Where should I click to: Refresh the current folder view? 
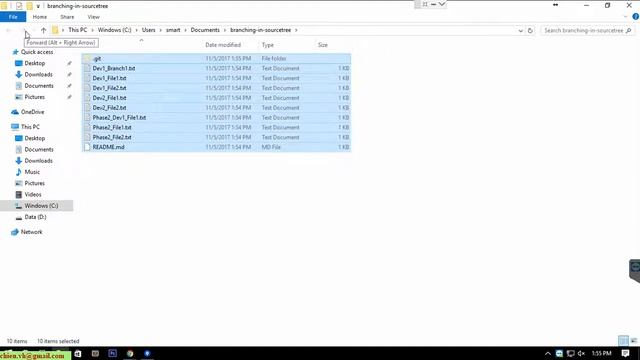click(530, 30)
